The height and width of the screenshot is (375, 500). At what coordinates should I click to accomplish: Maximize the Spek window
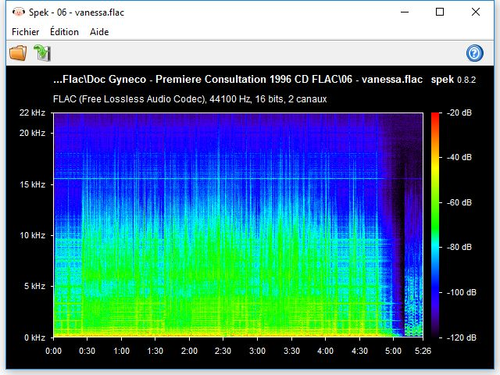[x=440, y=12]
